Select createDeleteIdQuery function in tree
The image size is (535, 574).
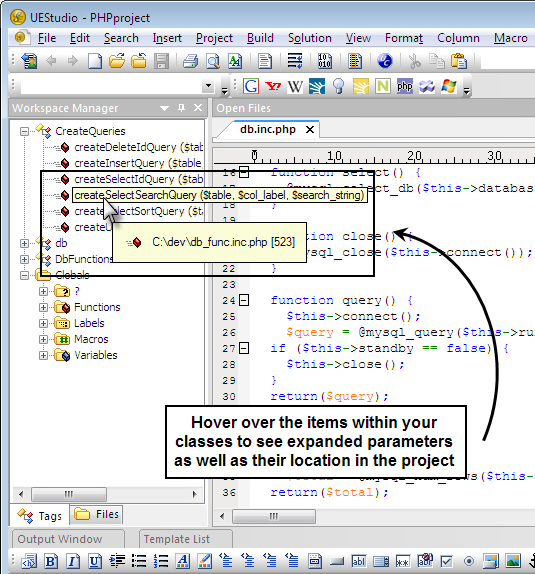pos(139,147)
